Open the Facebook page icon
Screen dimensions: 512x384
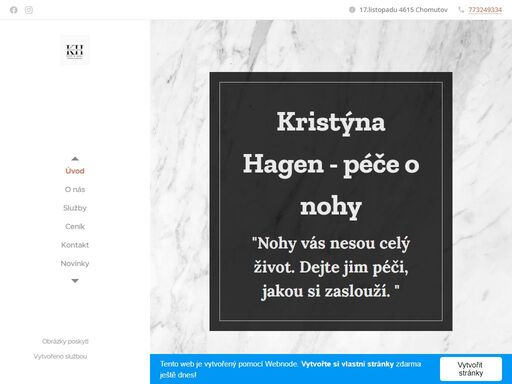click(14, 10)
